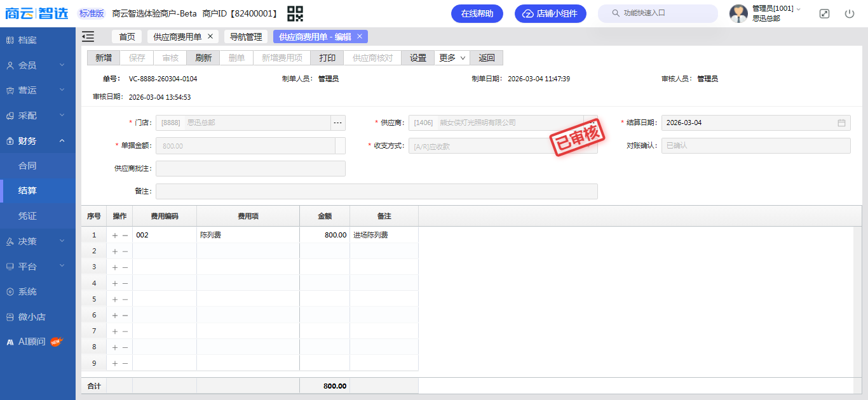Click the 功能快速入口 search field
This screenshot has width=868, height=400.
[658, 13]
